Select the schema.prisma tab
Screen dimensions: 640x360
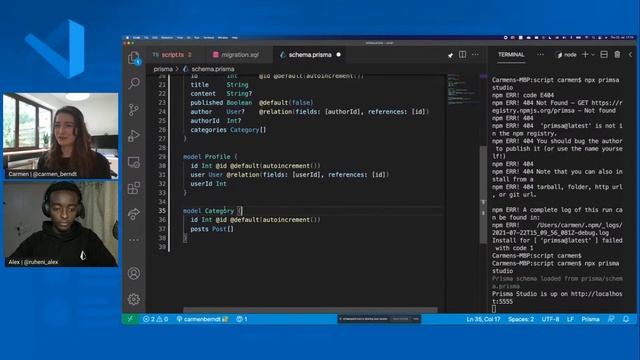(x=310, y=55)
